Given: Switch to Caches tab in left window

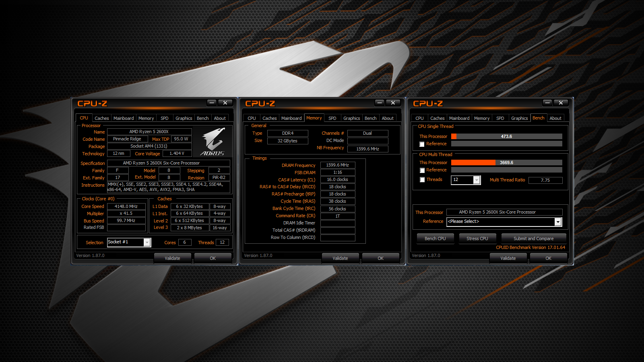Looking at the screenshot, I should 102,118.
